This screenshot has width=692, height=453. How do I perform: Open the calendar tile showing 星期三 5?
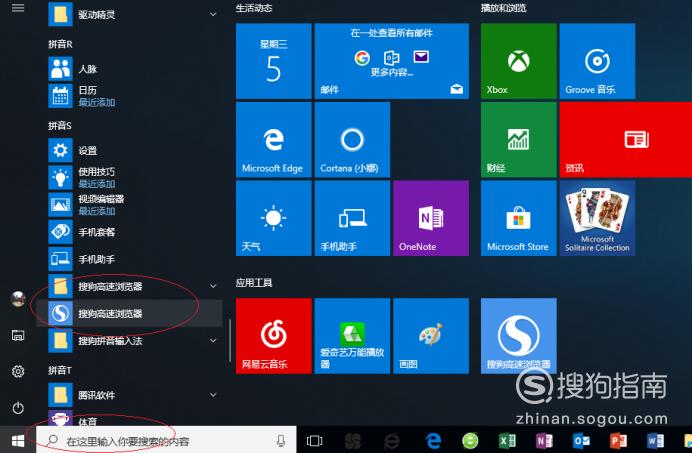click(x=274, y=61)
